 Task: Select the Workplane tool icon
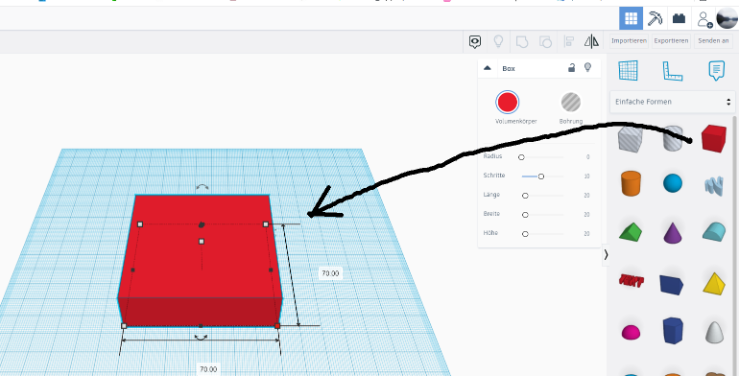[628, 71]
